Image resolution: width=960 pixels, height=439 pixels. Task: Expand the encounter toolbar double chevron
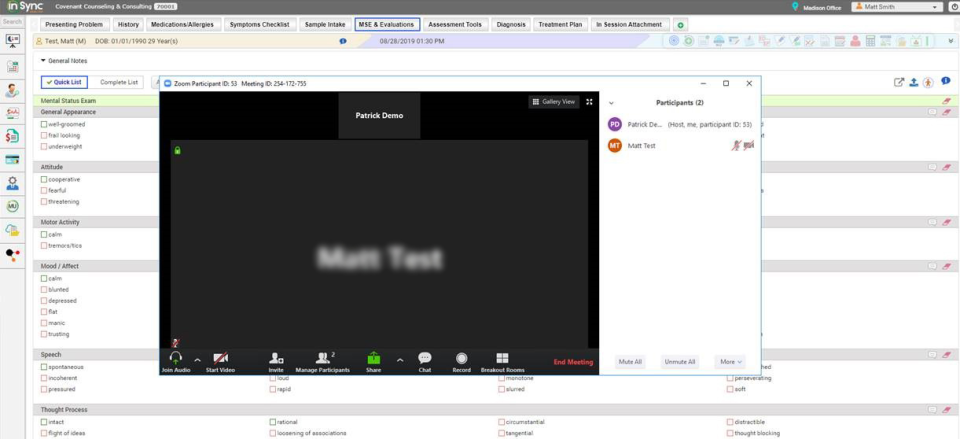949,40
